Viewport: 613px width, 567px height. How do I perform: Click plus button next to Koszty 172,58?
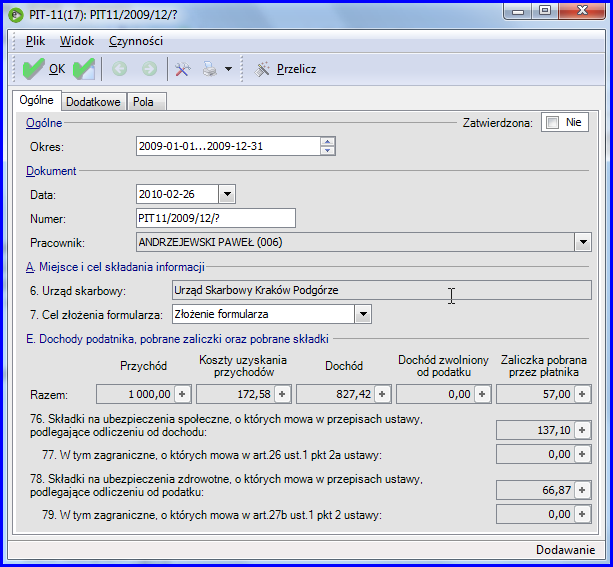(x=282, y=394)
